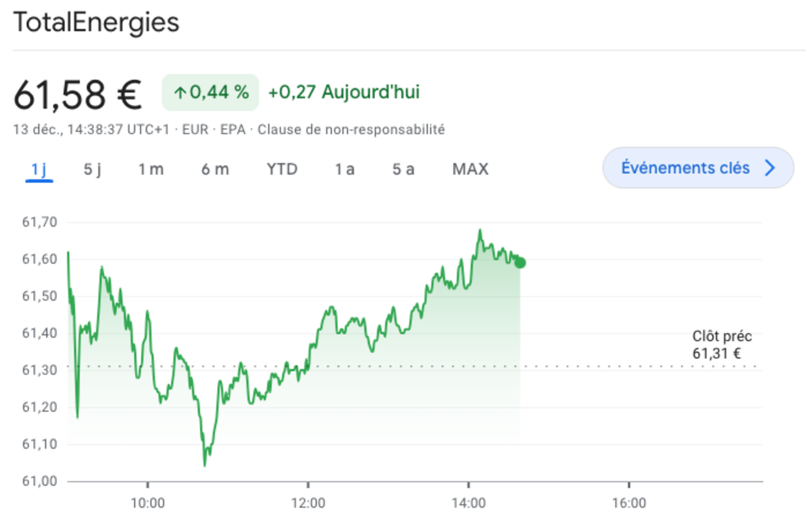Click the 61,58 € price value

(78, 95)
